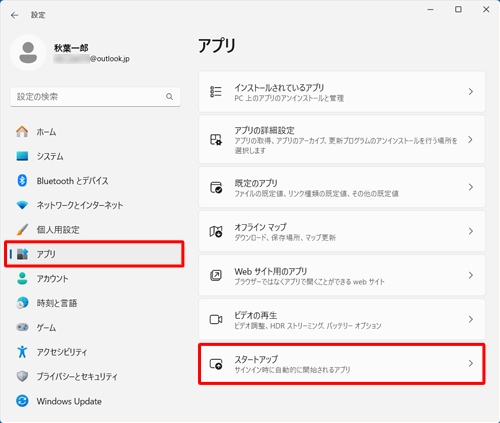Open Web サイト用のアプリ settings
This screenshot has height=423, width=500.
click(x=342, y=275)
